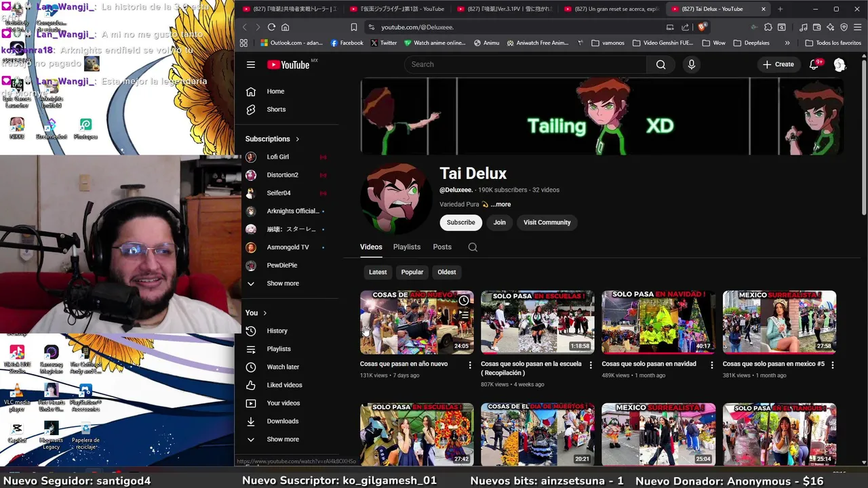Reload the page using browser refresh icon
868x488 pixels.
coord(271,27)
